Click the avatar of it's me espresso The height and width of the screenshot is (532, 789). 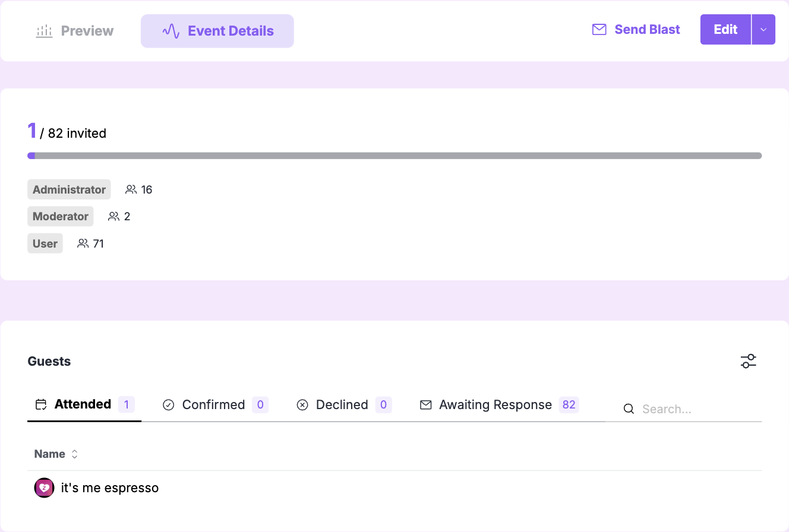[x=45, y=488]
